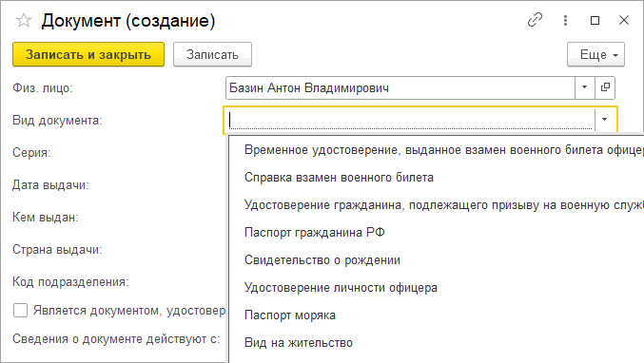Click the Записать button
The width and height of the screenshot is (644, 363).
(x=212, y=54)
